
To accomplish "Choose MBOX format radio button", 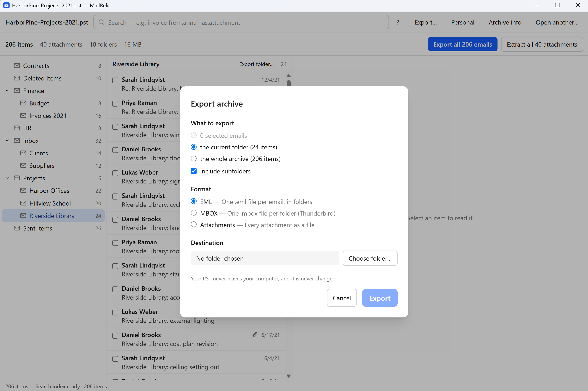I will [x=194, y=213].
